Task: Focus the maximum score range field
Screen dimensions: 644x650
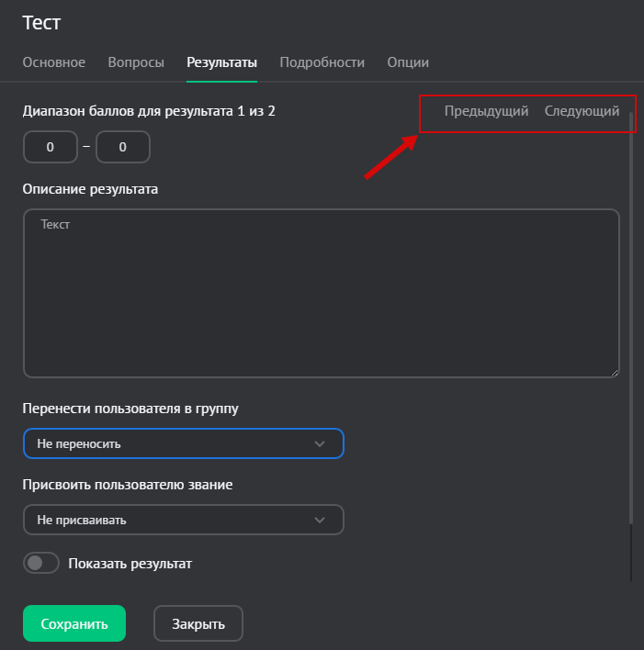Action: coord(122,147)
